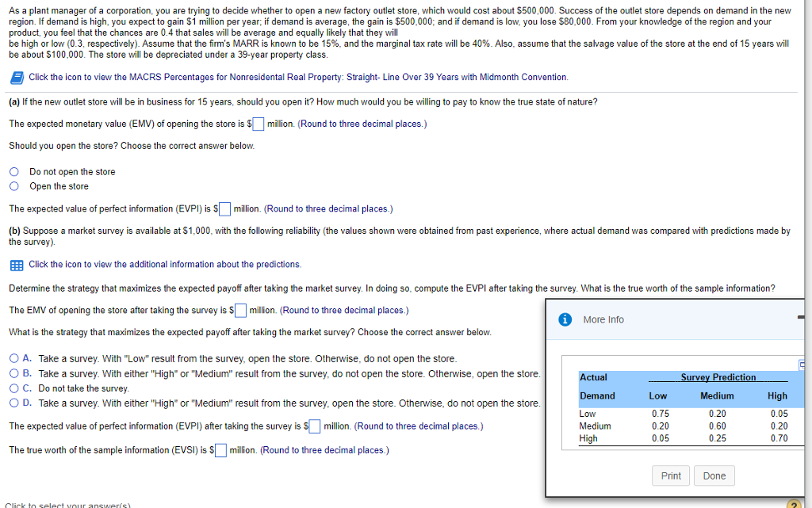
Task: Choose answer A about Low survey result
Action: coord(14,358)
